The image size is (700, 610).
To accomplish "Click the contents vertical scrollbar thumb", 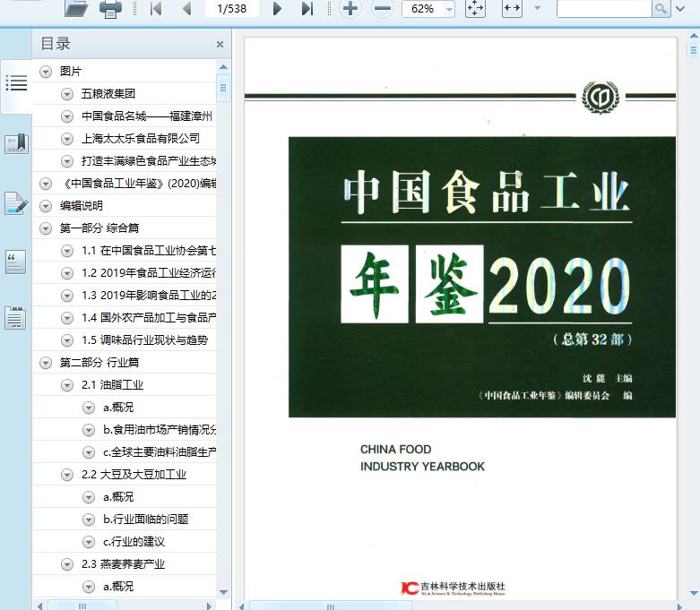I will [223, 88].
